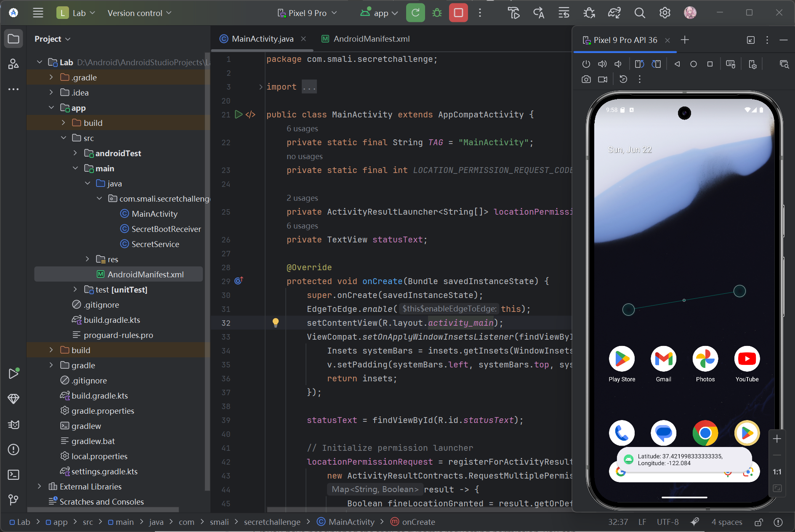Take emulator screenshot with camera icon
Viewport: 795px width, 532px height.
586,79
